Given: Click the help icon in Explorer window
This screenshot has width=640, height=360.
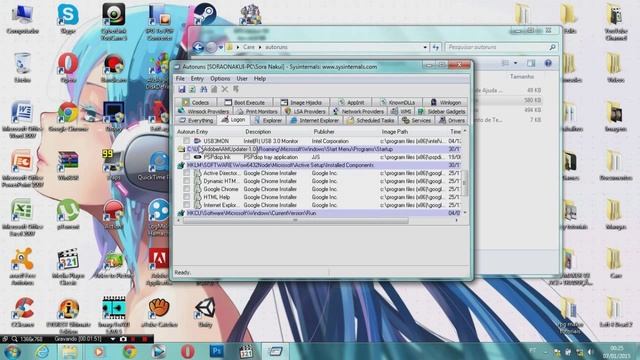Looking at the screenshot, I should (548, 63).
